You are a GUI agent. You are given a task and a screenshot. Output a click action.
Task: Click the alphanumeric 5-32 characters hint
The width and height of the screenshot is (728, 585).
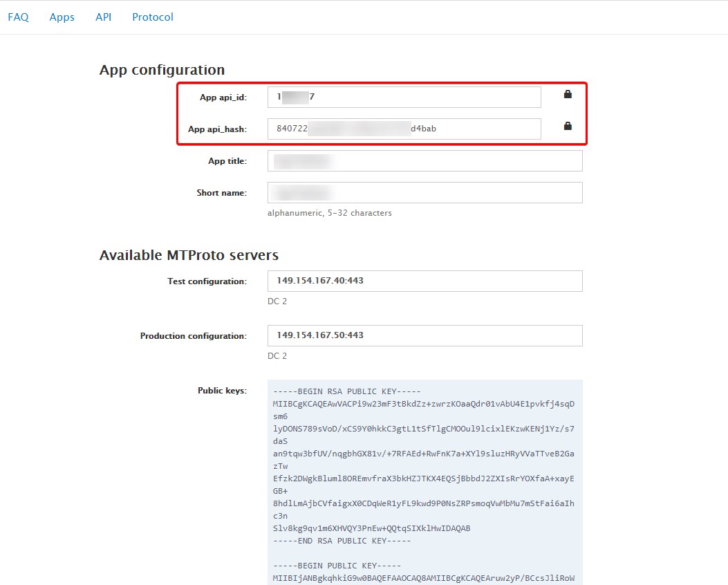[329, 213]
